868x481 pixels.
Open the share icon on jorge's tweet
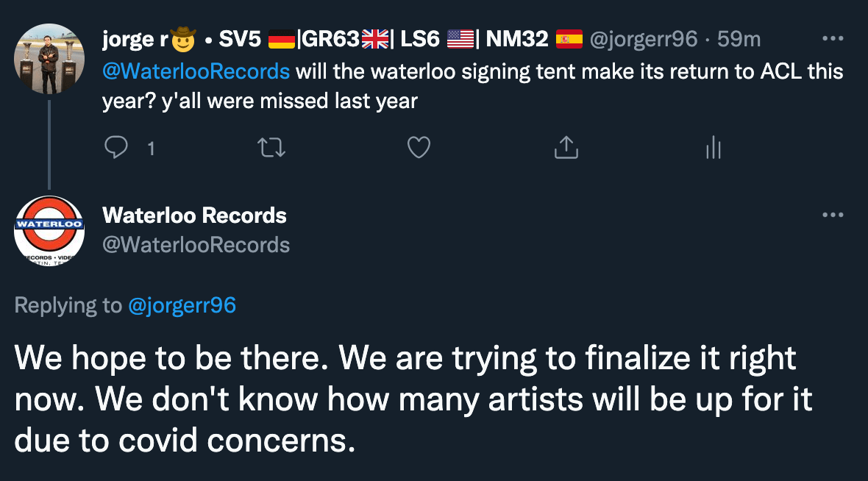[x=566, y=147]
